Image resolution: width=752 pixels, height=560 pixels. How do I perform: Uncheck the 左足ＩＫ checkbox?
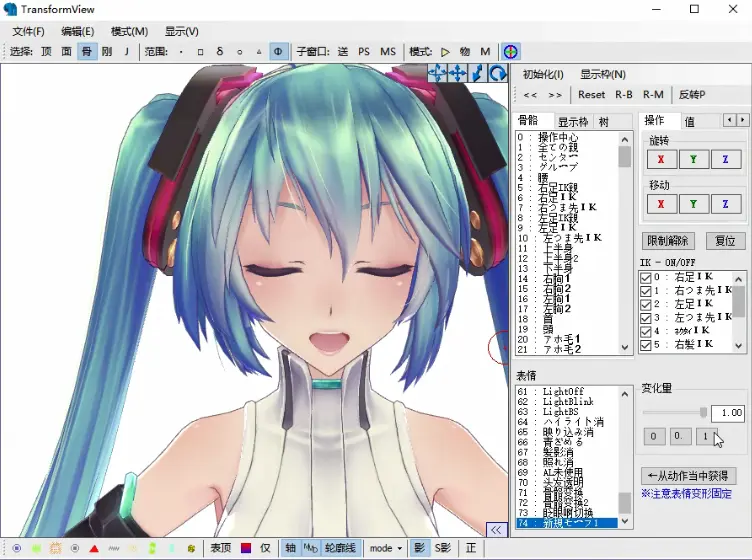[646, 304]
